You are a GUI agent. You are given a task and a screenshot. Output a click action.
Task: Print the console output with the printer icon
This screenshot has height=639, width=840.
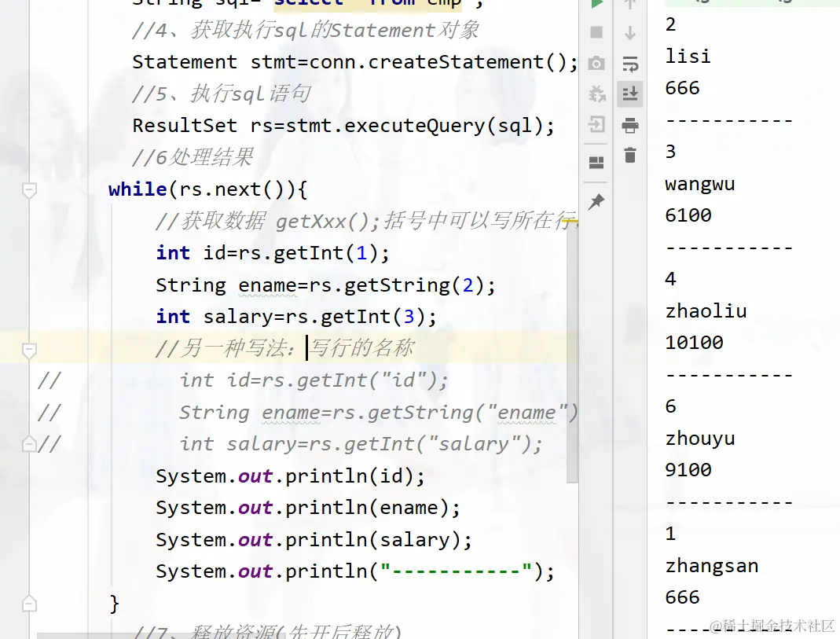point(630,125)
